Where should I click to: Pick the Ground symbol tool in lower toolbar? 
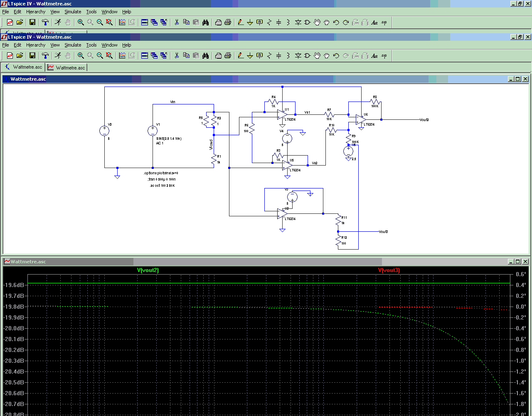pyautogui.click(x=250, y=56)
